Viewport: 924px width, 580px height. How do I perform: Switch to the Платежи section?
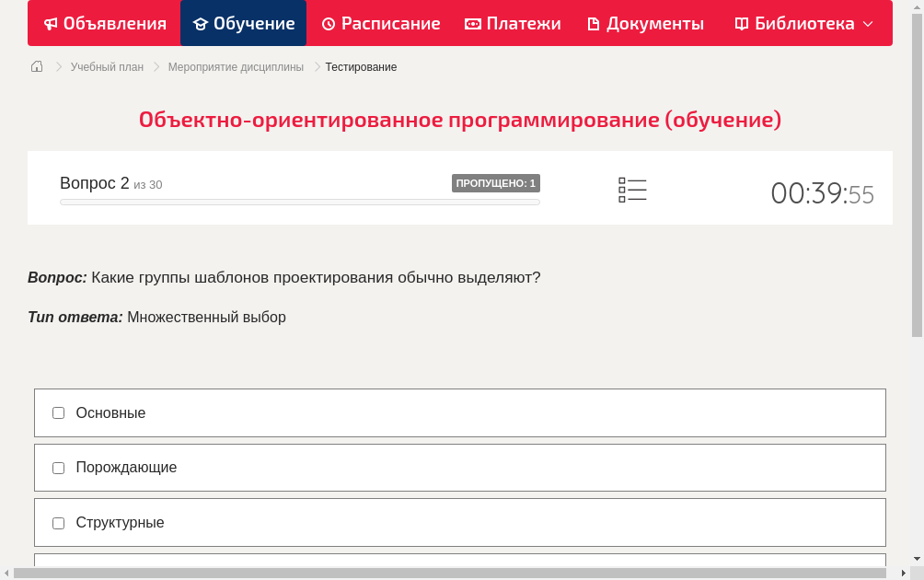coord(513,23)
